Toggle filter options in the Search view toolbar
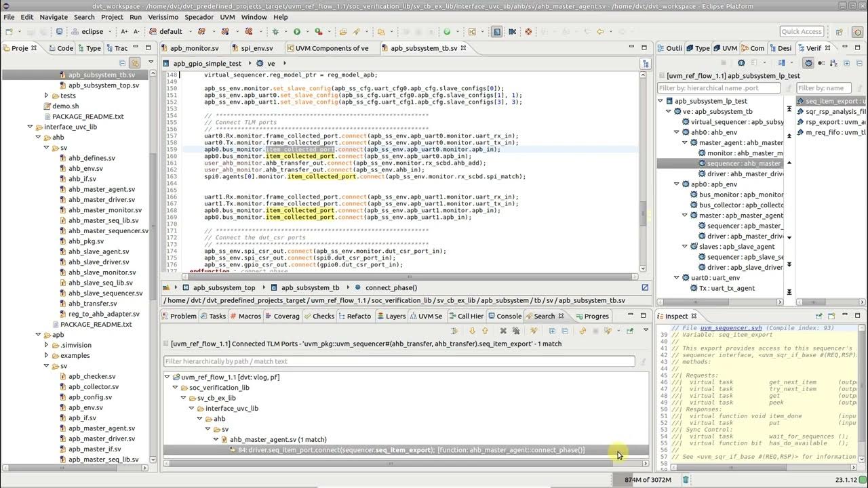The width and height of the screenshot is (868, 488). [453, 329]
